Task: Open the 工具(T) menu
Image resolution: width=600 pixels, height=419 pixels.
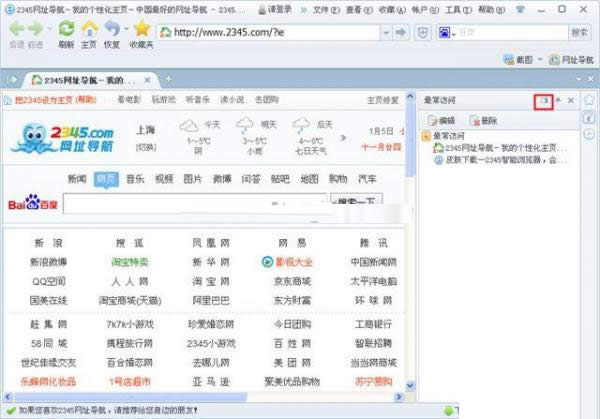Action: pyautogui.click(x=458, y=10)
